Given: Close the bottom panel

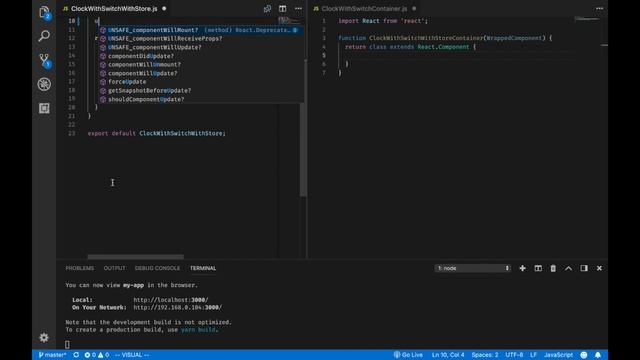Looking at the screenshot, I should (x=599, y=268).
